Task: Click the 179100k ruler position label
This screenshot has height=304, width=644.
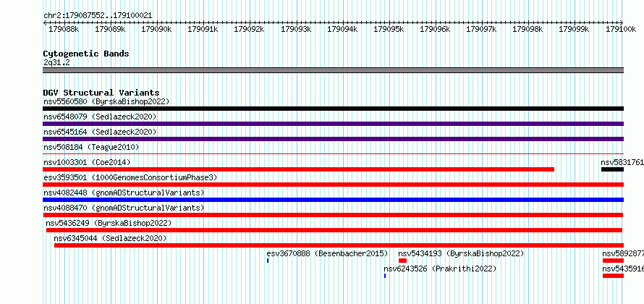Action: [621, 29]
